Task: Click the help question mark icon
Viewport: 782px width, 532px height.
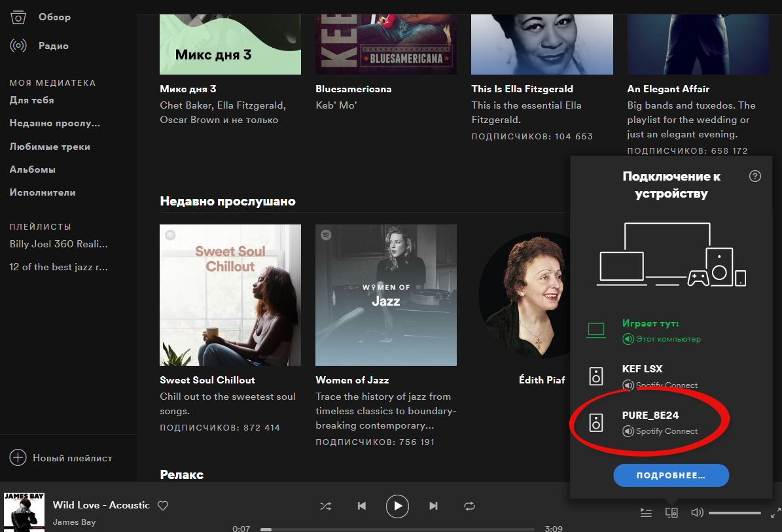Action: (x=755, y=176)
